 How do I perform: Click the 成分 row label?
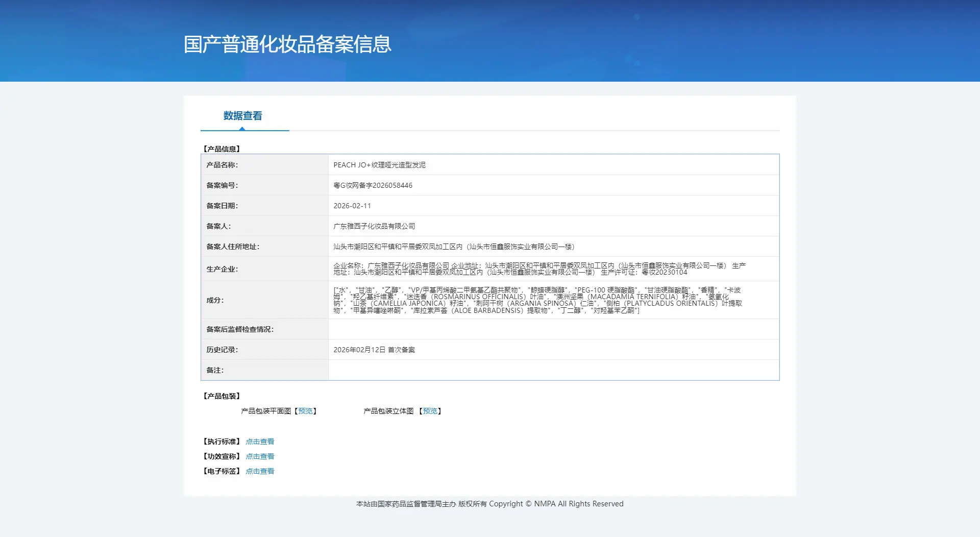(215, 300)
